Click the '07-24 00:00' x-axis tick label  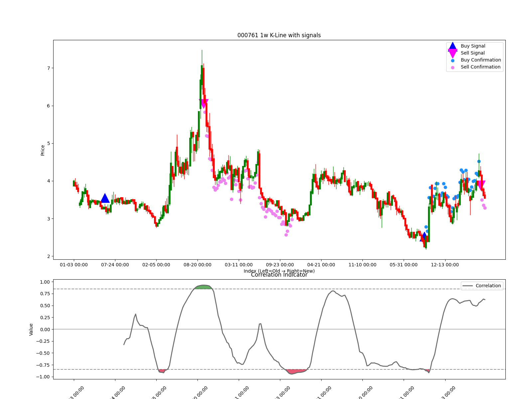tap(115, 265)
